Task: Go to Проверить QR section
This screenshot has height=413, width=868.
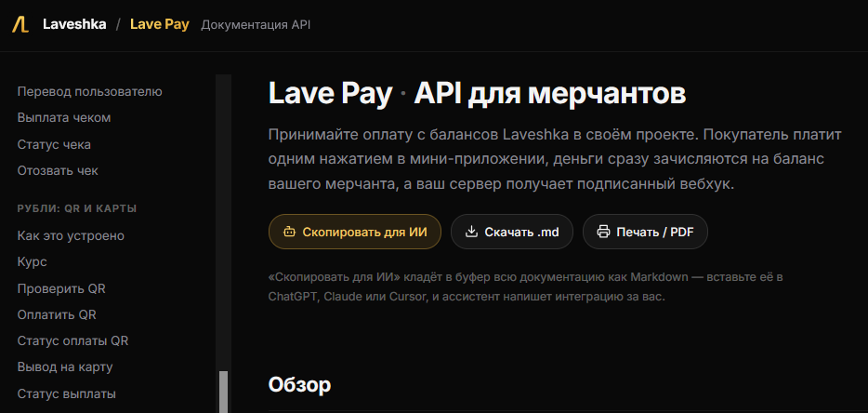Action: coord(61,289)
